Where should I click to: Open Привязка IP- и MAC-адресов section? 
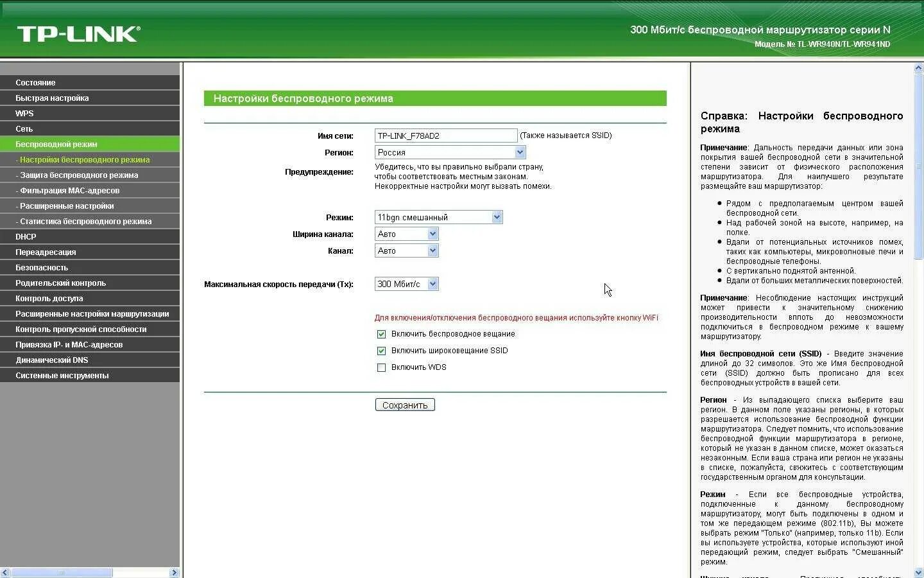click(x=90, y=344)
